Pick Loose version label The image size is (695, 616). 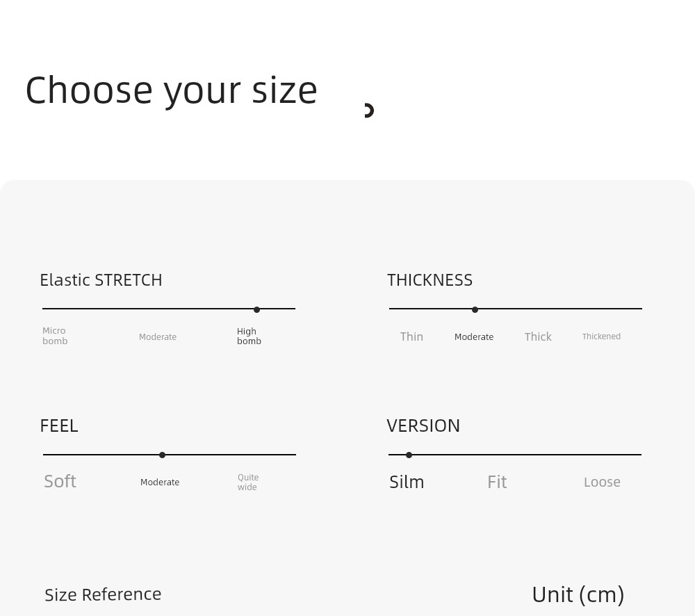[602, 482]
